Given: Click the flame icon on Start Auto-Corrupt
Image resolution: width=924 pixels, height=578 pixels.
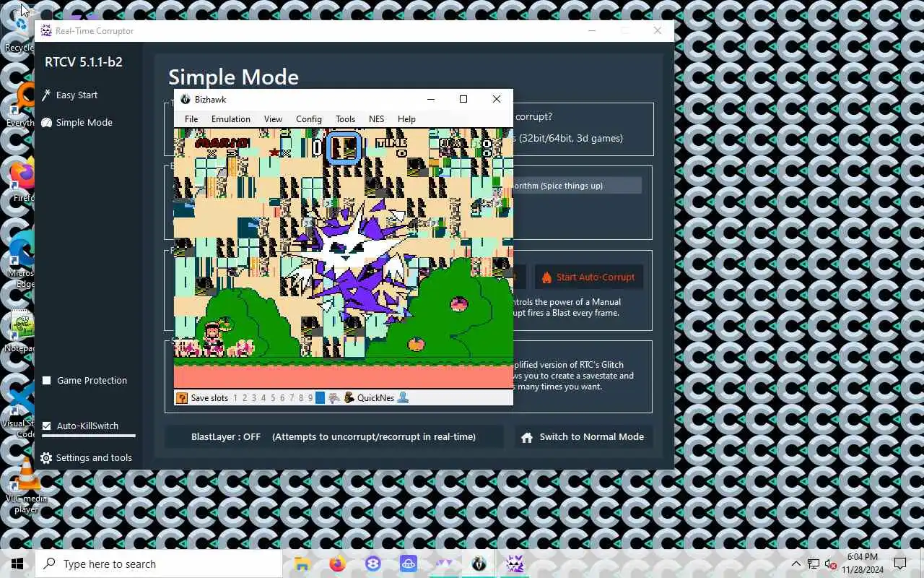Looking at the screenshot, I should [x=546, y=277].
